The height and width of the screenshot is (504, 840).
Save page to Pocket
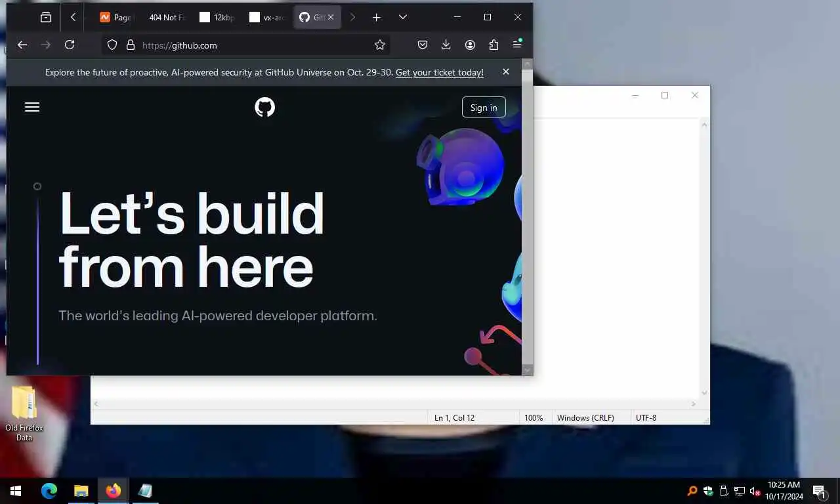click(423, 45)
